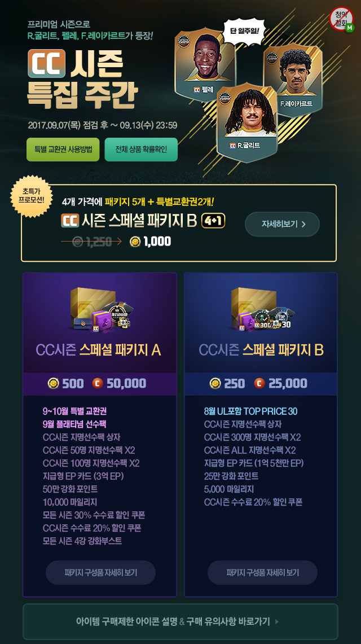Image resolution: width=361 pixels, height=644 pixels.
Task: Click the orange C icon beside 25,000
Action: click(x=259, y=384)
